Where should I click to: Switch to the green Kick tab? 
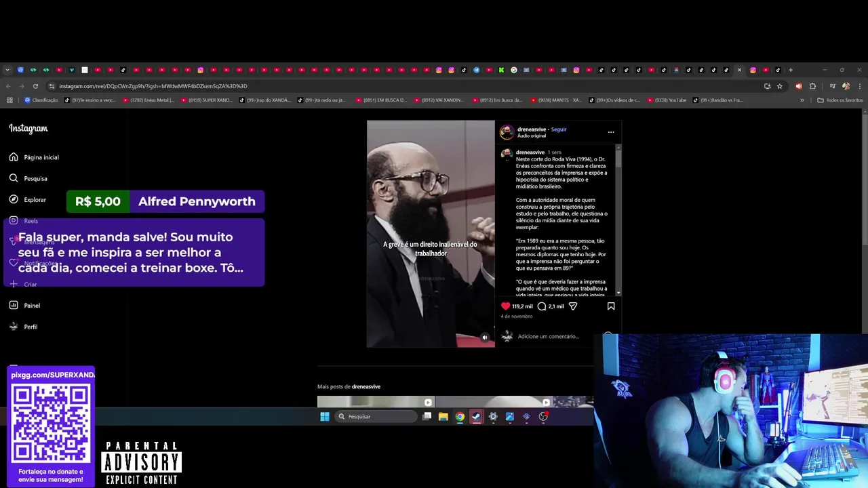(501, 70)
